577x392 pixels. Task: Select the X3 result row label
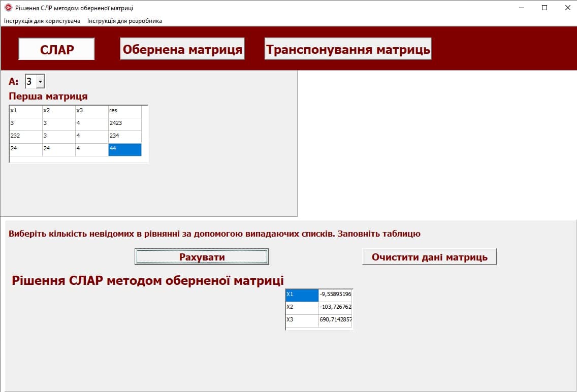click(x=302, y=321)
